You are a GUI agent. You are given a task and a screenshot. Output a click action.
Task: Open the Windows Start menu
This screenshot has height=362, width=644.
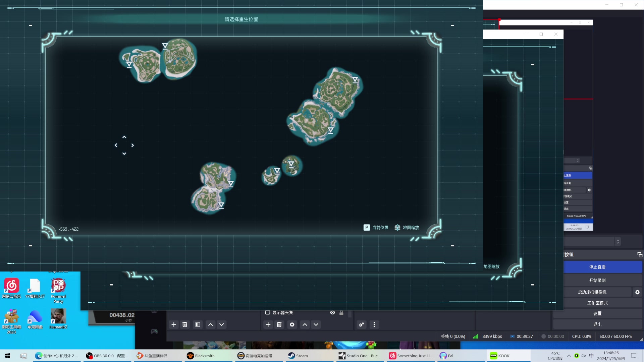(7, 356)
